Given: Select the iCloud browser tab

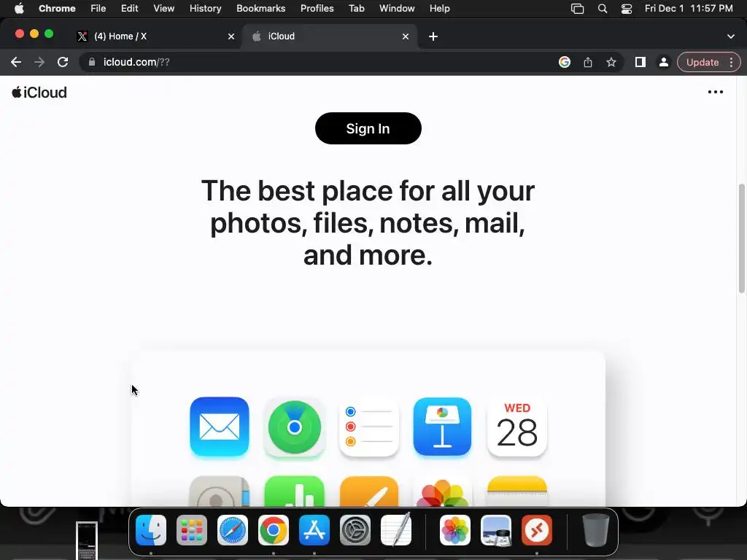Looking at the screenshot, I should [x=329, y=36].
